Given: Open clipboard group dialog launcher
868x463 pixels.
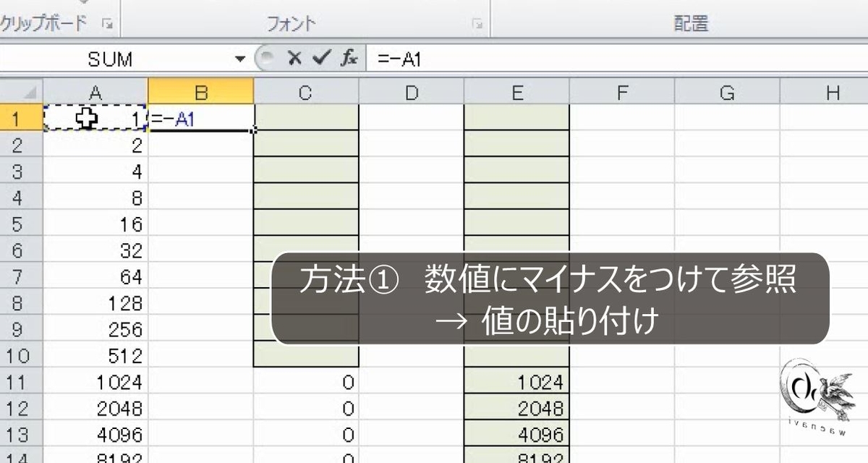Looking at the screenshot, I should [108, 24].
